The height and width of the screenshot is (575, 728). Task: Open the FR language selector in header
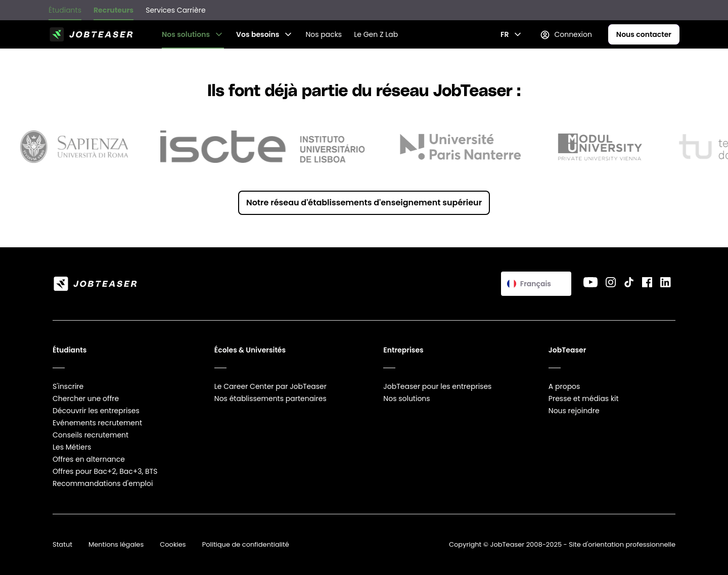[511, 34]
